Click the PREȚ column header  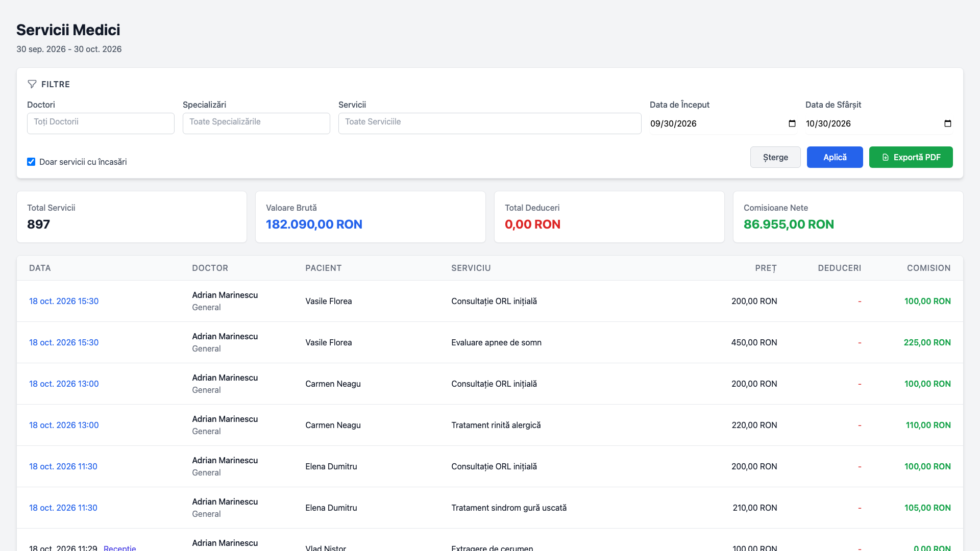766,268
